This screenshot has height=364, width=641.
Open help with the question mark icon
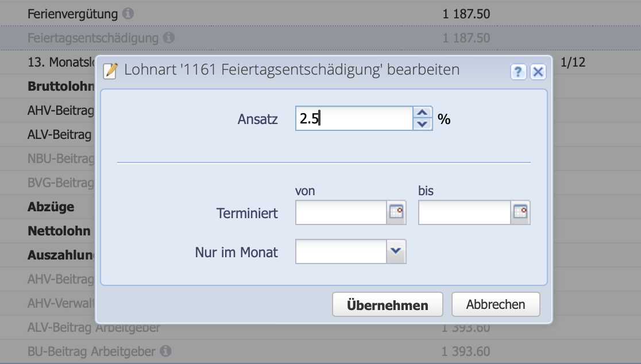518,71
